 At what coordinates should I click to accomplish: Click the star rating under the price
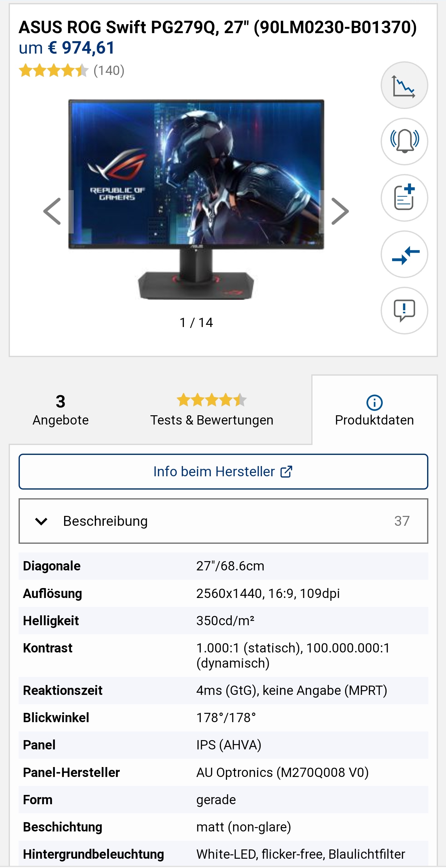point(53,71)
